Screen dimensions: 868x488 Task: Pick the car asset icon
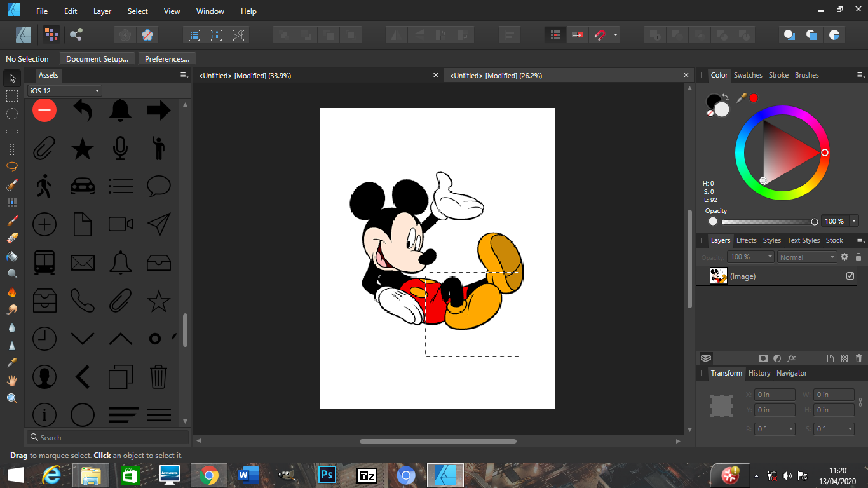pyautogui.click(x=83, y=186)
